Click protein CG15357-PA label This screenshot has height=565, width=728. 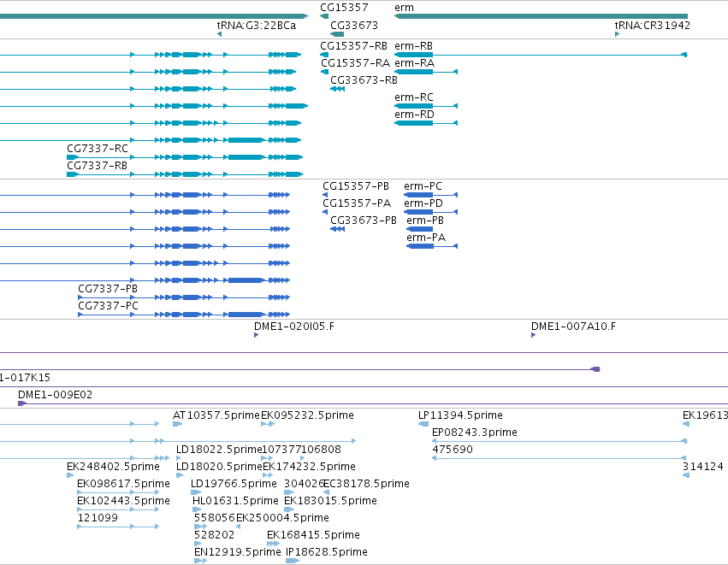point(357,203)
